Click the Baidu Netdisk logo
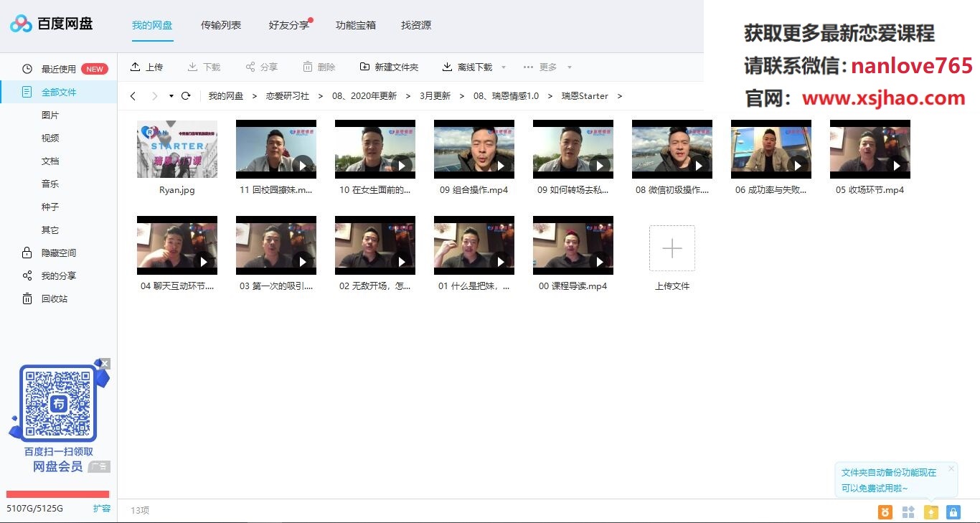 pyautogui.click(x=51, y=24)
